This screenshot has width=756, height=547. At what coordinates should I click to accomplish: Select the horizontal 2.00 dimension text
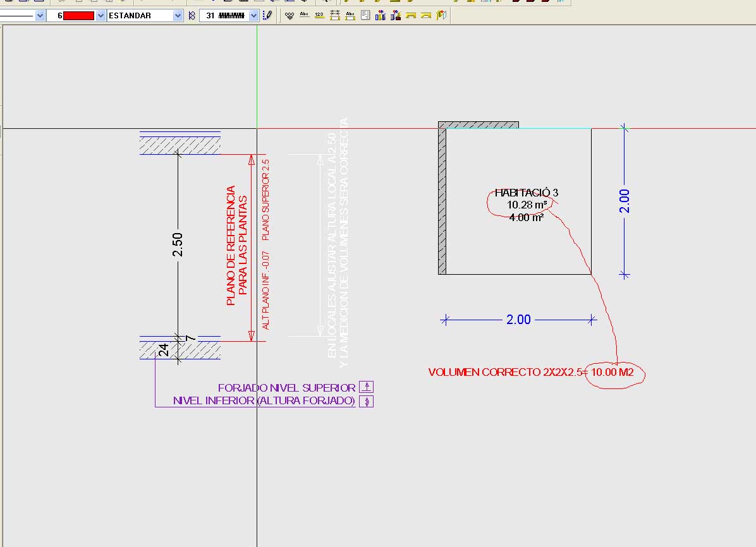click(518, 320)
